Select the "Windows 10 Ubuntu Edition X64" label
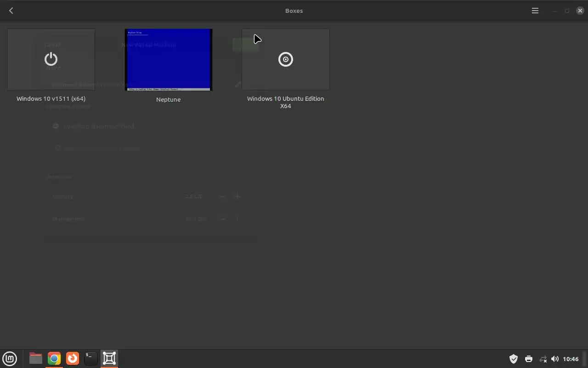588x368 pixels. (286, 102)
